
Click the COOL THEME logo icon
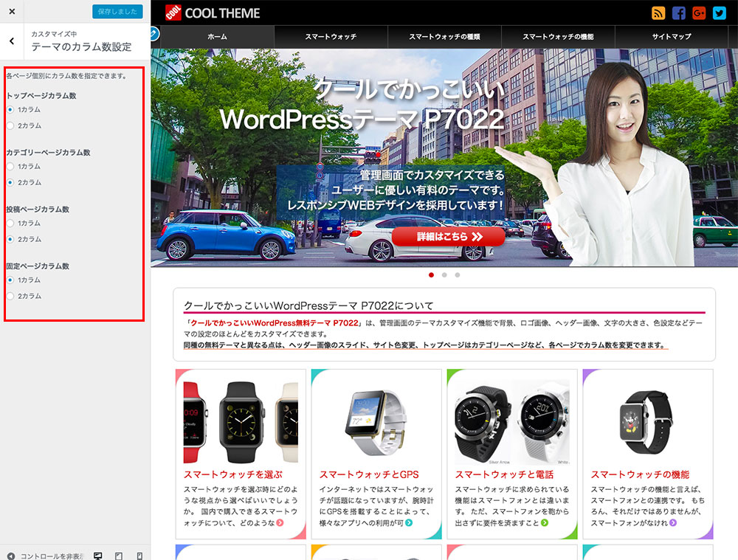(173, 13)
